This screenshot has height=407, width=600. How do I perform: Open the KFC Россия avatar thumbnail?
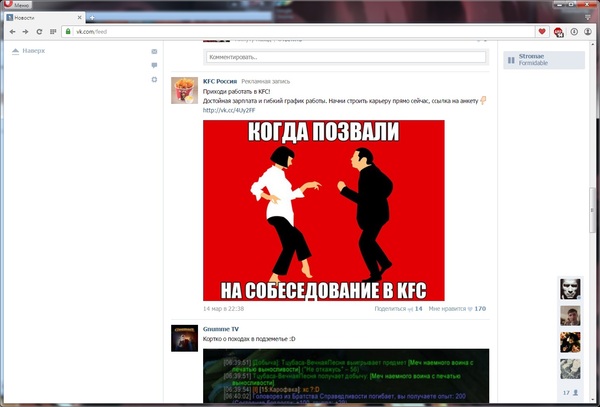pos(184,90)
